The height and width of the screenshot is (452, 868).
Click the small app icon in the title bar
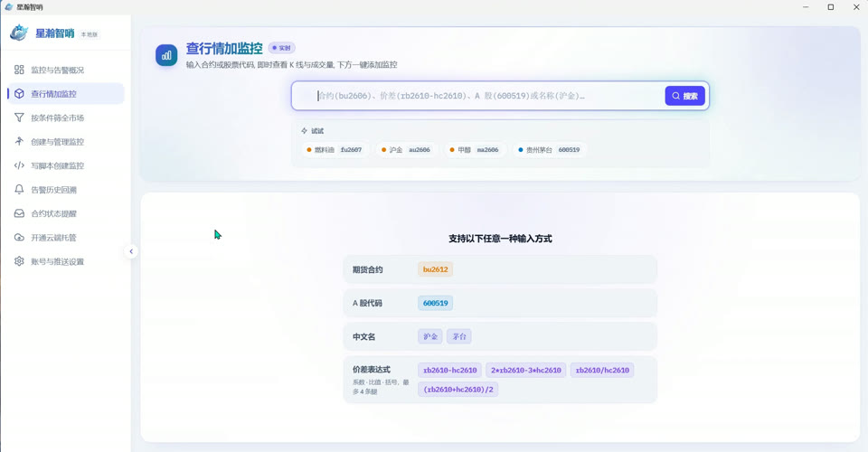click(x=9, y=6)
